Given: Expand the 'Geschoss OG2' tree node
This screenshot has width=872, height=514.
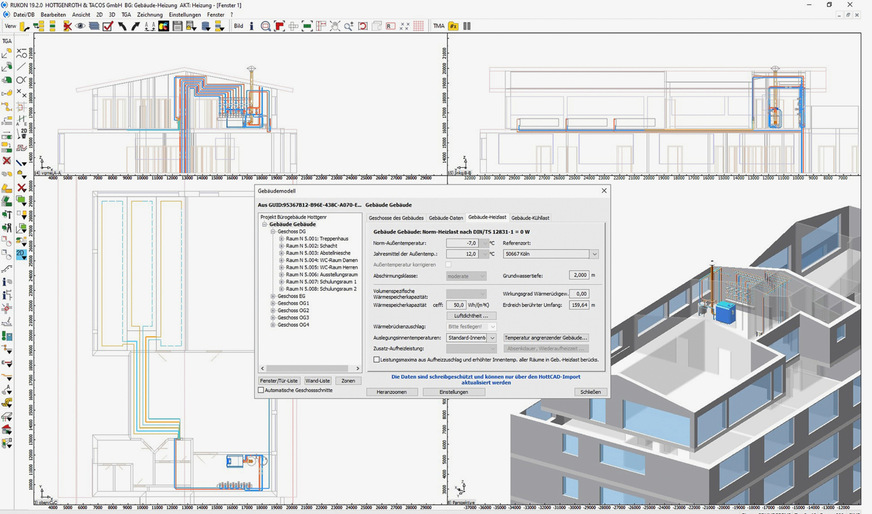Looking at the screenshot, I should coord(273,310).
